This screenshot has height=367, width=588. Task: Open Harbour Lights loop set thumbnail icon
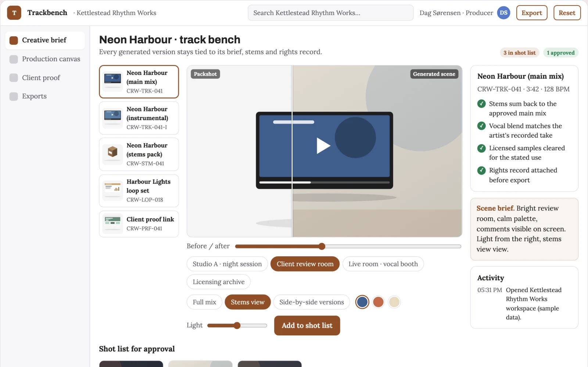point(112,191)
